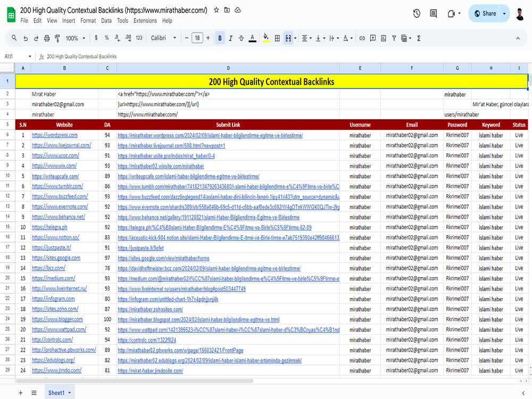Click the Borders icon
Screen dimensions: 532x399
click(x=277, y=38)
